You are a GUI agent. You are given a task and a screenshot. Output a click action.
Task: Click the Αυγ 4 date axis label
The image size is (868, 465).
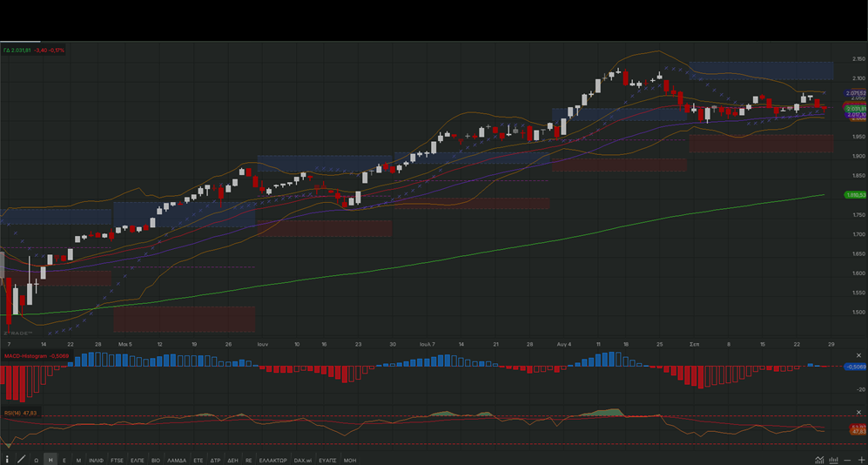563,344
